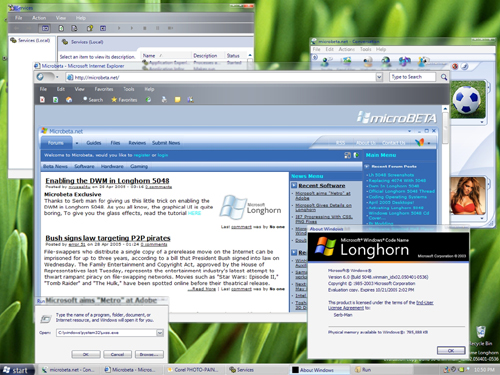Expand the IE address bar dropdown
Viewport: 500px width, 375px height.
click(x=379, y=77)
